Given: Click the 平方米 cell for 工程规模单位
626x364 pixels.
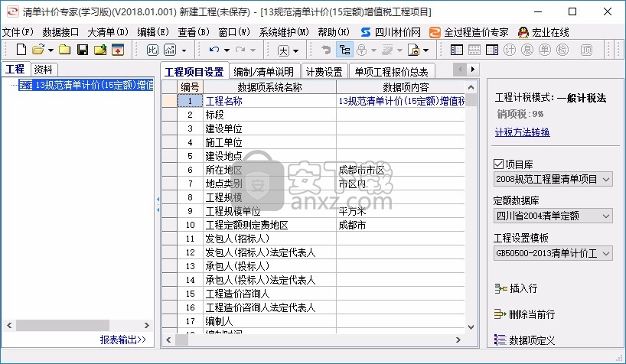Looking at the screenshot, I should click(400, 211).
